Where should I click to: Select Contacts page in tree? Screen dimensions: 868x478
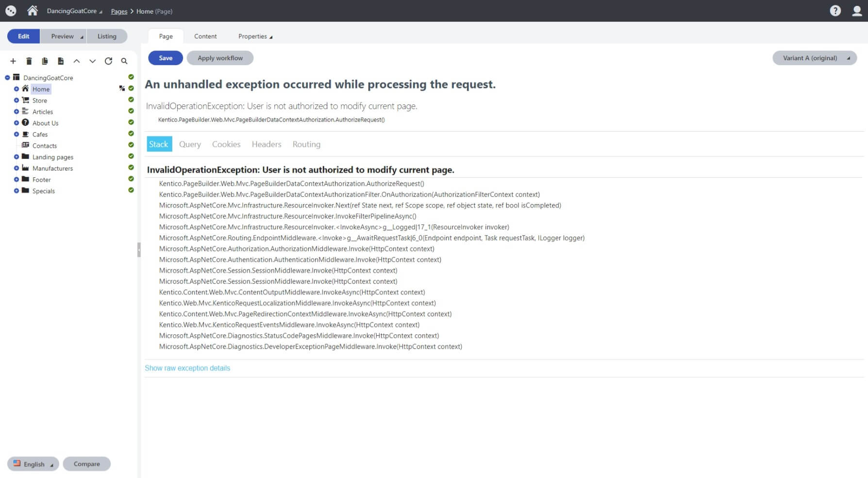[x=45, y=146]
